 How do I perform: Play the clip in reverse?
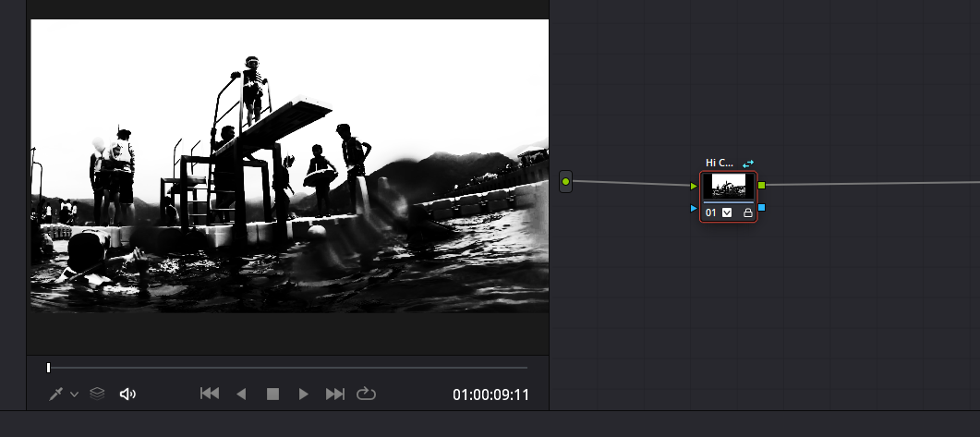point(241,394)
